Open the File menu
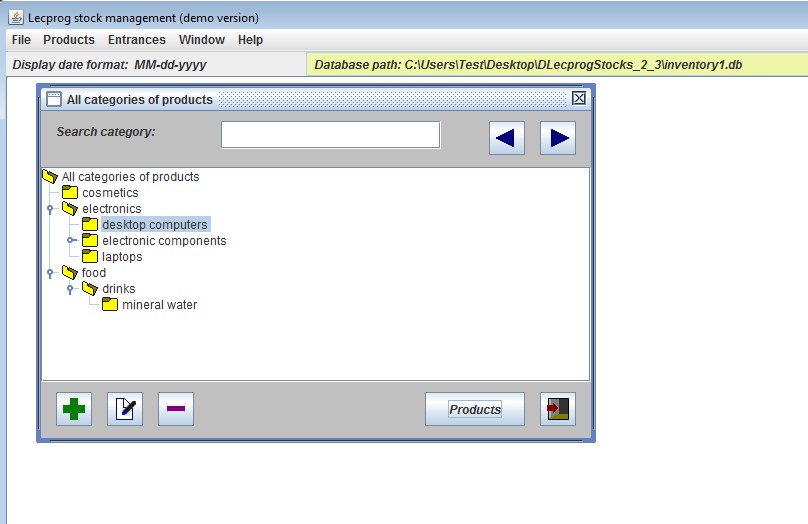808x524 pixels. [x=21, y=40]
